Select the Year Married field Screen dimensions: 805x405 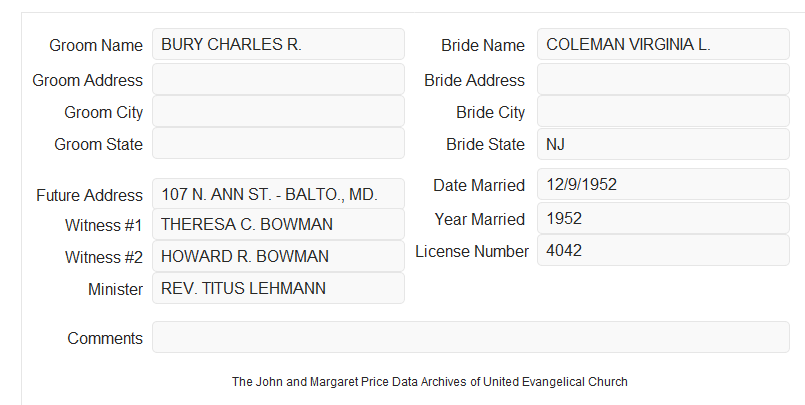663,218
